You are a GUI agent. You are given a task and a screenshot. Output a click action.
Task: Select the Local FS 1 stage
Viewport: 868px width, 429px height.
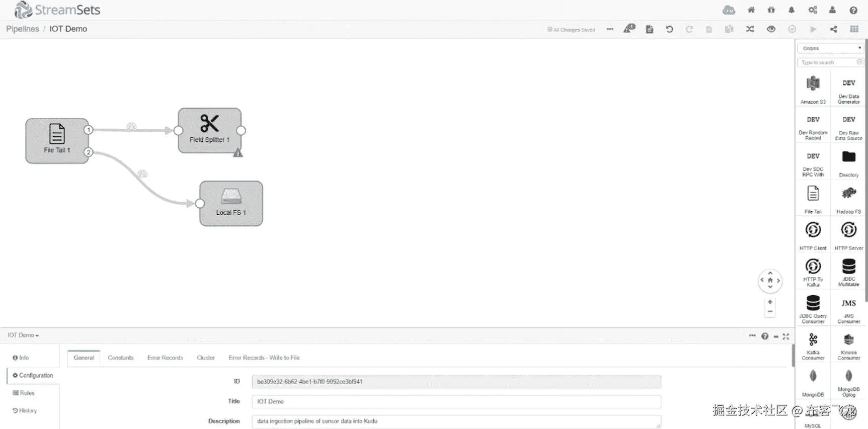click(231, 203)
